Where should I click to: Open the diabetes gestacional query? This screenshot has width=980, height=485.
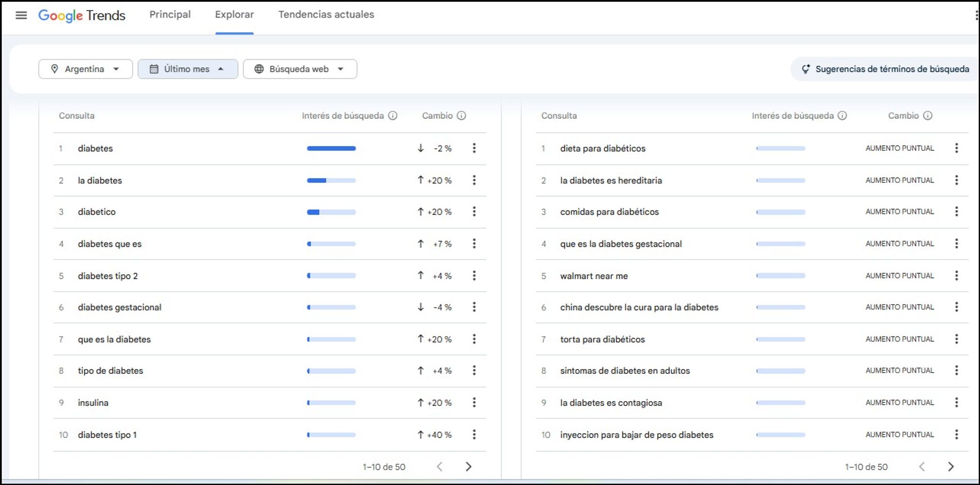pos(120,307)
